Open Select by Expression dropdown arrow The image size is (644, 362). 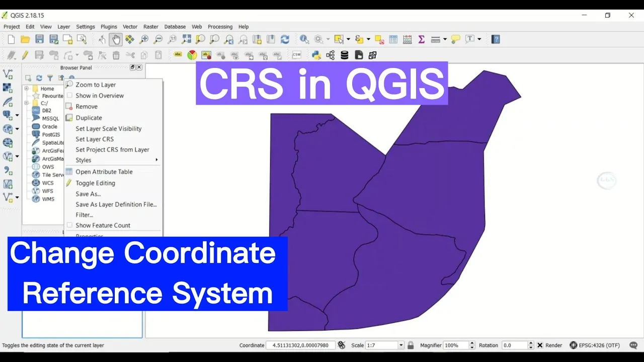[368, 39]
